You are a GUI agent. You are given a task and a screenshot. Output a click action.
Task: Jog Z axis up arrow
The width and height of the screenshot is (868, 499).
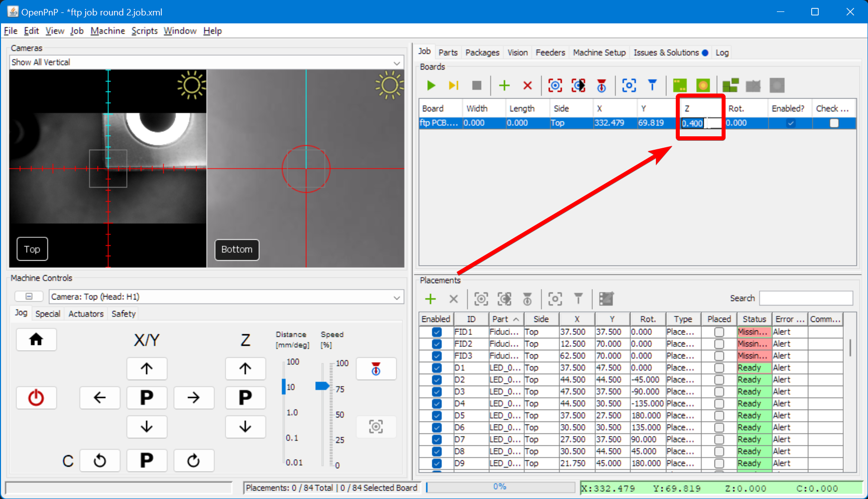click(x=245, y=369)
